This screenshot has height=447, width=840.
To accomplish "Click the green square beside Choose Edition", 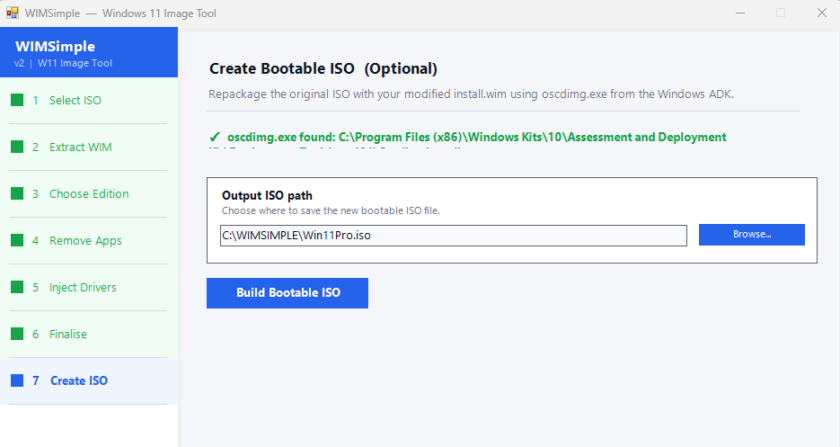I will [17, 194].
